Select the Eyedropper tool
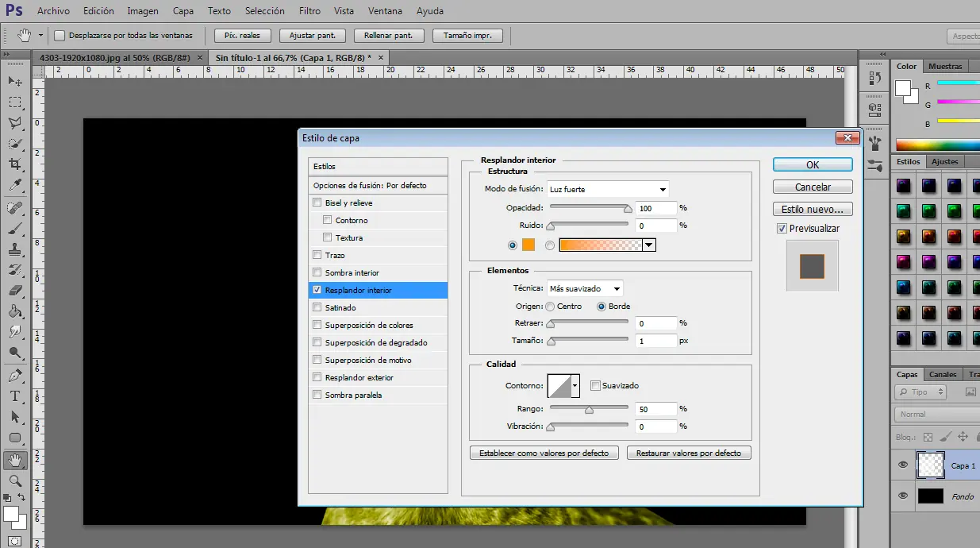The width and height of the screenshot is (980, 548). [15, 185]
